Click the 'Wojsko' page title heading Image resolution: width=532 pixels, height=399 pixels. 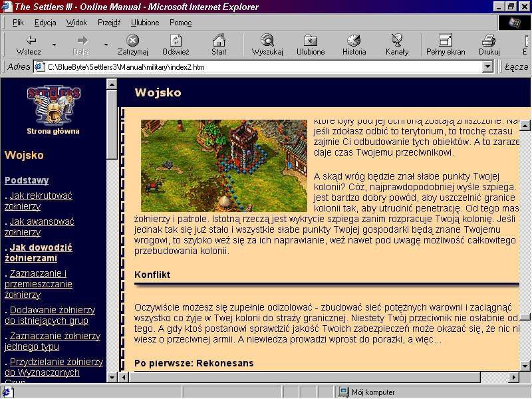pos(158,92)
